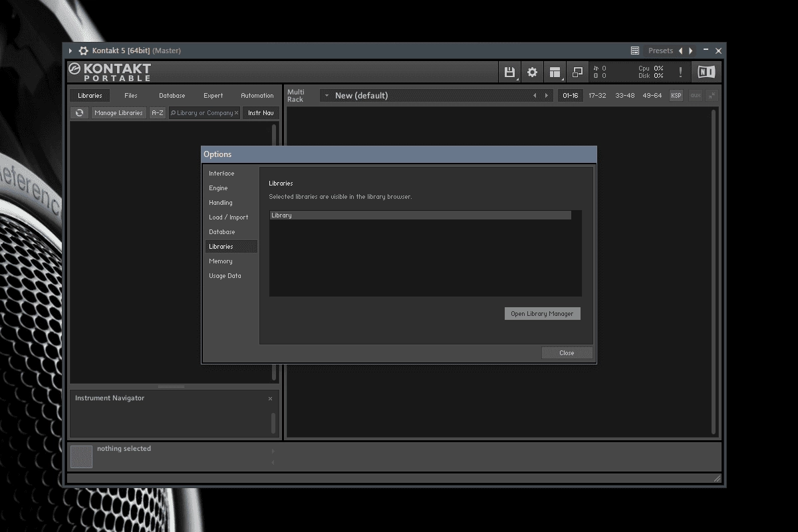The height and width of the screenshot is (532, 798).
Task: Switch to the Files browser tab
Action: [x=131, y=96]
